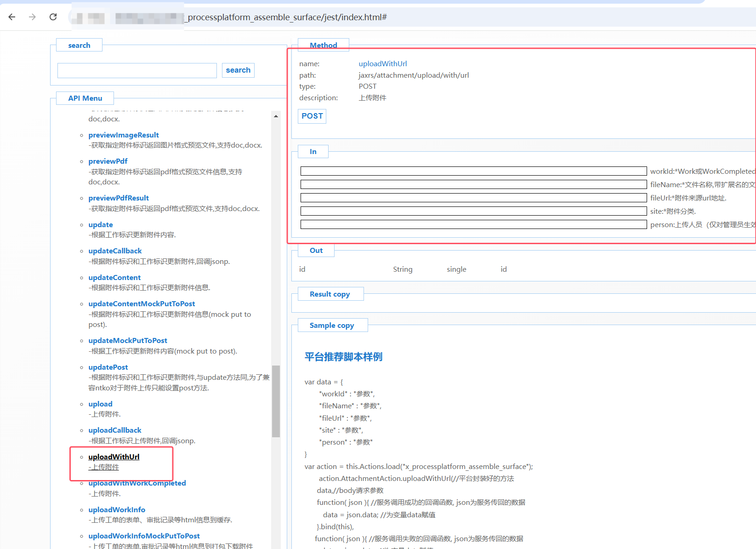Image resolution: width=756 pixels, height=549 pixels.
Task: Open uploadCallback in the API menu
Action: (115, 430)
